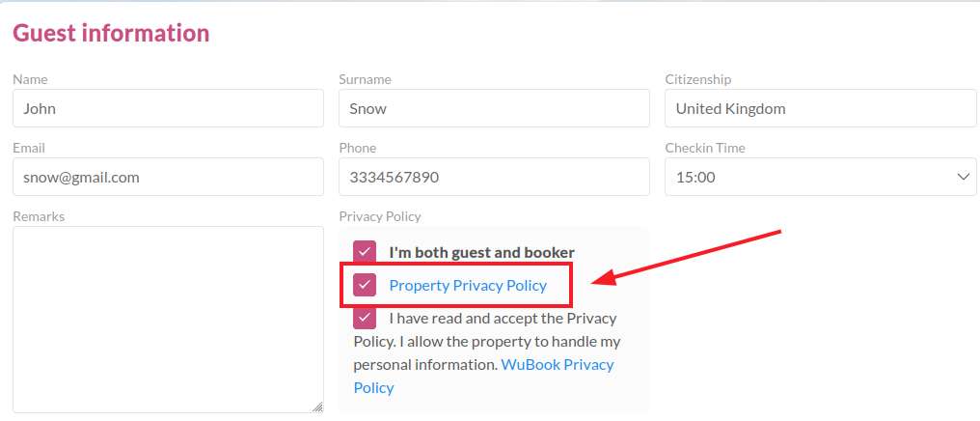The height and width of the screenshot is (421, 980).
Task: Click the Surname label text
Action: [365, 79]
